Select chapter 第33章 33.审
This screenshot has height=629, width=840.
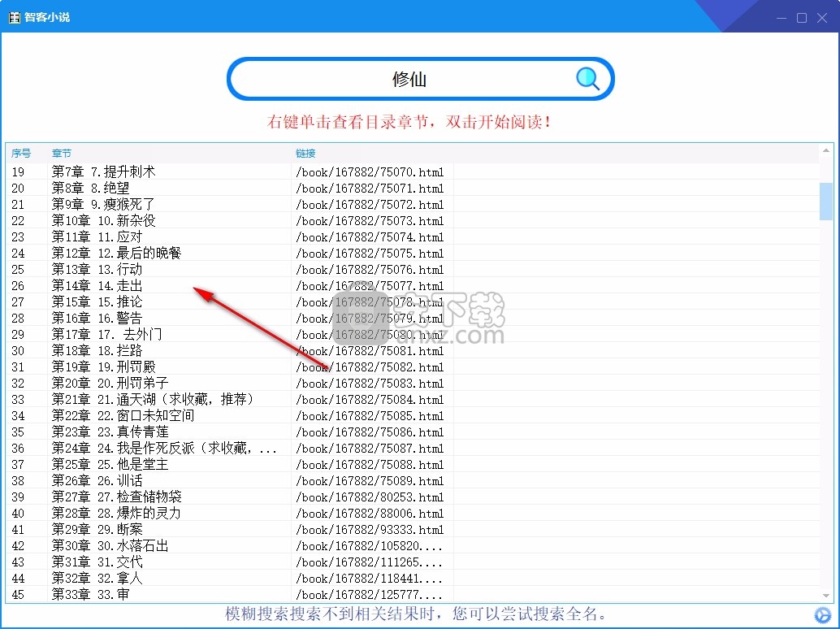tap(90, 594)
